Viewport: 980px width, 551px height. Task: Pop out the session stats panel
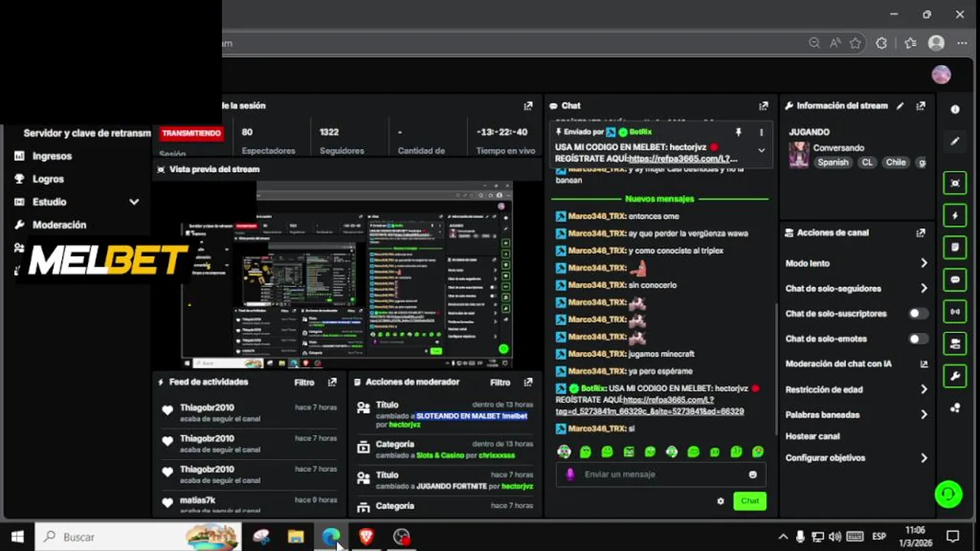[x=528, y=106]
